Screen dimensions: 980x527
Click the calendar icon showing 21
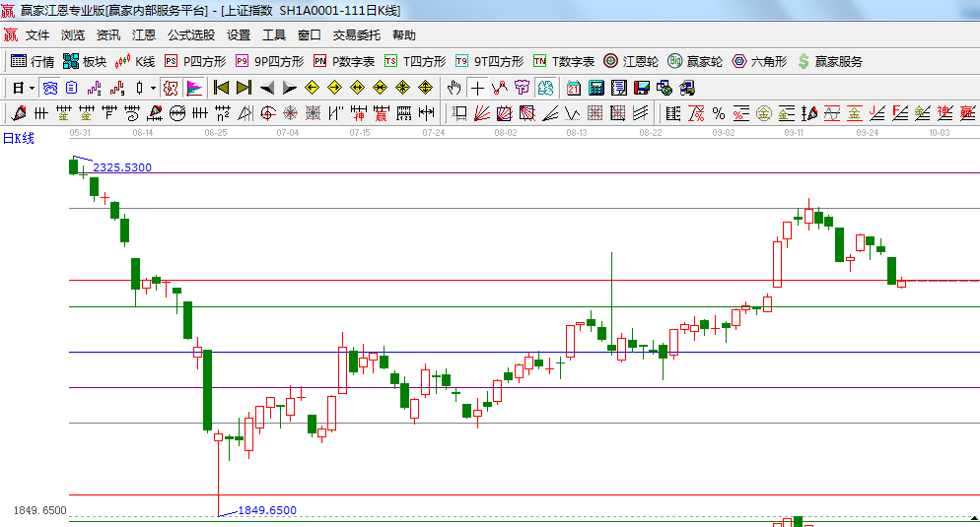tap(574, 88)
